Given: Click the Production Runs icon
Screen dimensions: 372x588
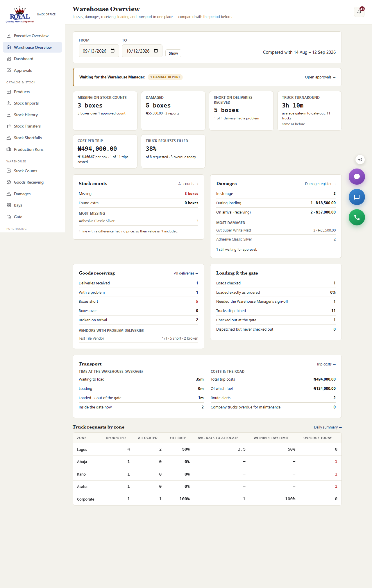Looking at the screenshot, I should pos(9,149).
